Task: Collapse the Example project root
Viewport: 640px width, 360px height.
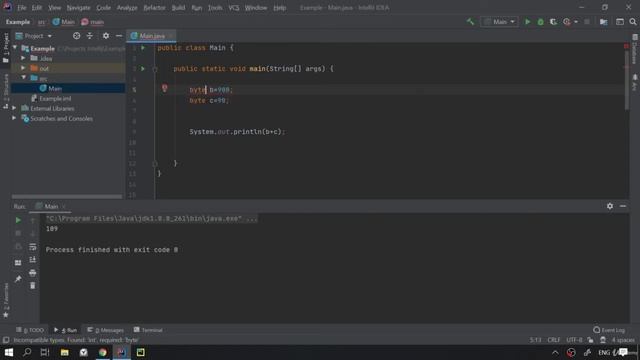Action: pos(15,48)
